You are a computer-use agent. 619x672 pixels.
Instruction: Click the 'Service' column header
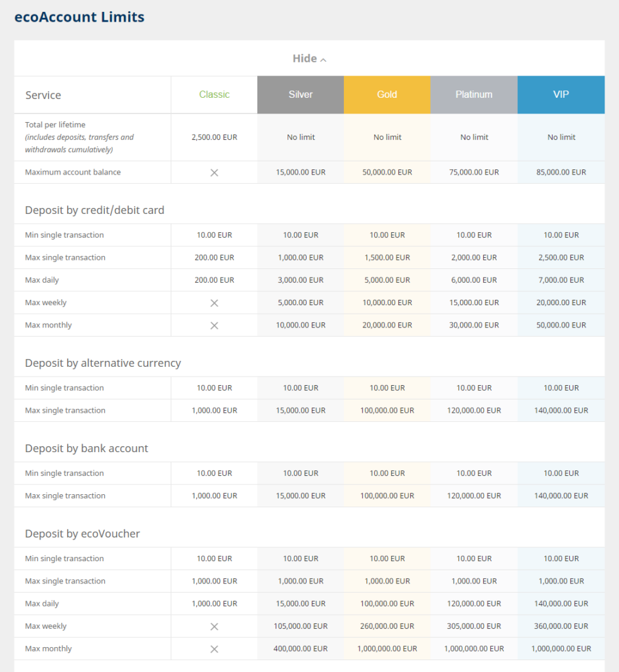click(43, 95)
